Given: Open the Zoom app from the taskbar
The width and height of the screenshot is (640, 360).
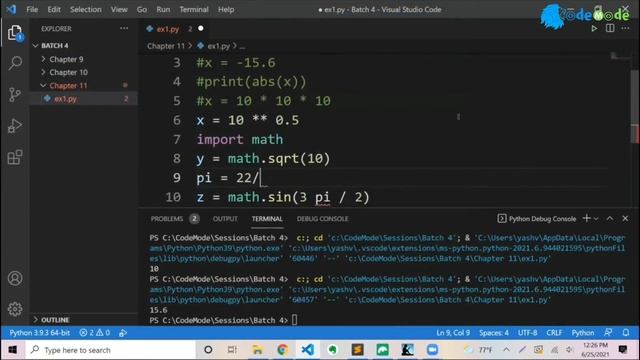Looking at the screenshot, I should click(x=432, y=350).
